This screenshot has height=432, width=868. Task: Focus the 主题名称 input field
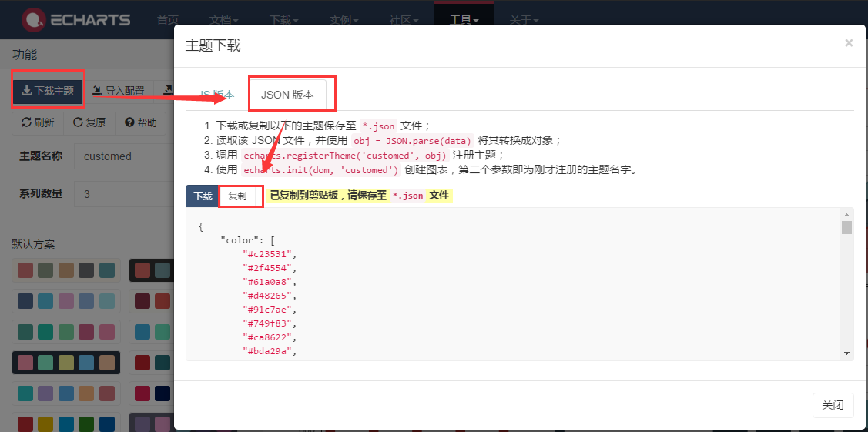coord(123,156)
